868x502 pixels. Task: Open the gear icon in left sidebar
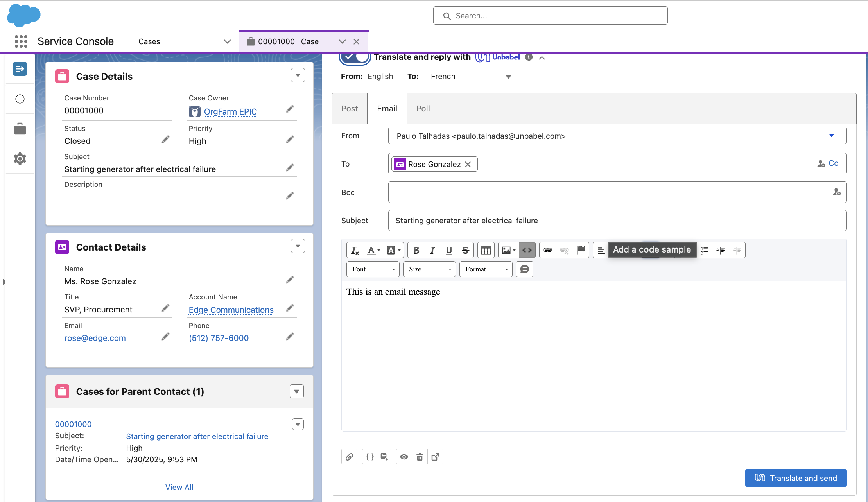pos(20,159)
